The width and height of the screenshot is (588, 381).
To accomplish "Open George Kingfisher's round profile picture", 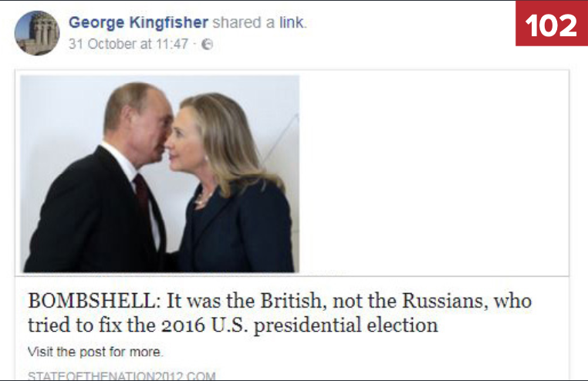I will (x=37, y=33).
